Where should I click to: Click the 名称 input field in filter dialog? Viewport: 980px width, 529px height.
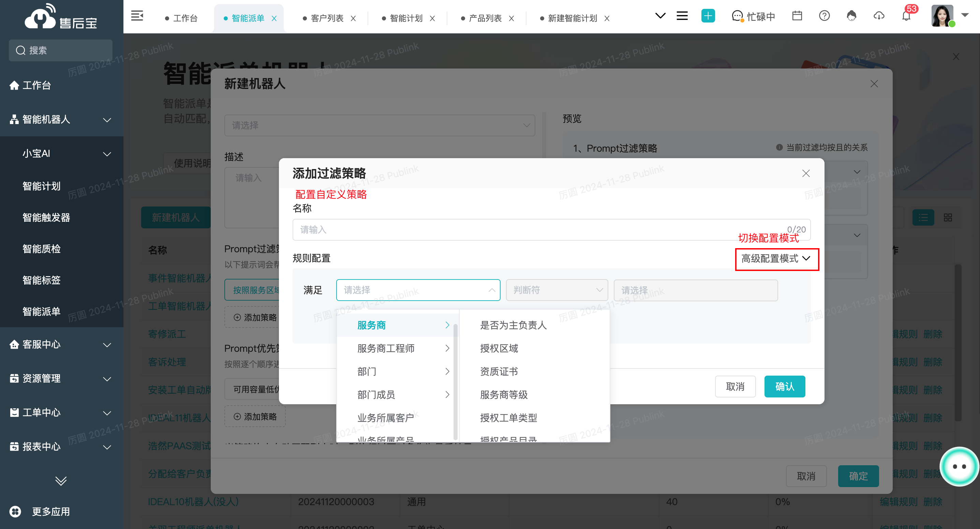551,230
